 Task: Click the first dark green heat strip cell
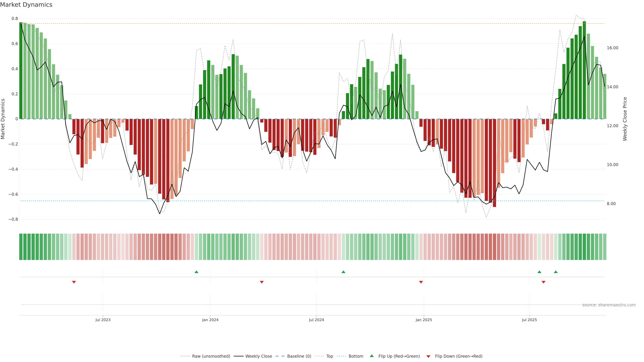point(21,247)
